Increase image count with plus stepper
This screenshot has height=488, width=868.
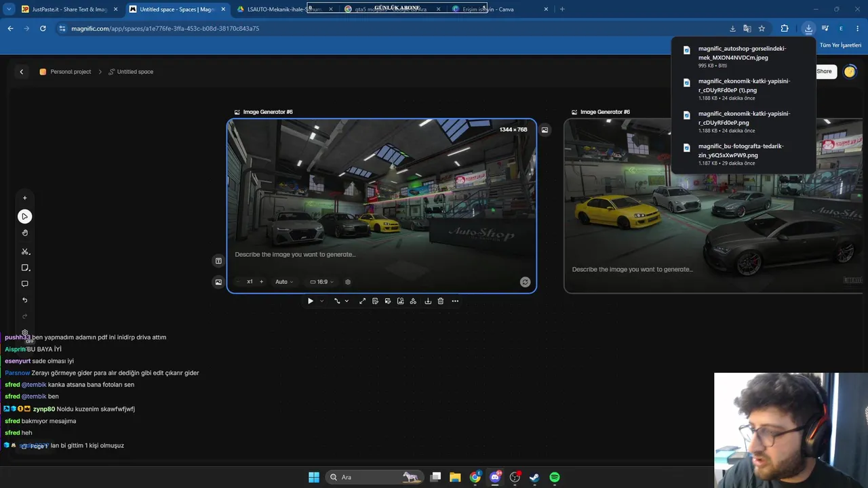(261, 282)
